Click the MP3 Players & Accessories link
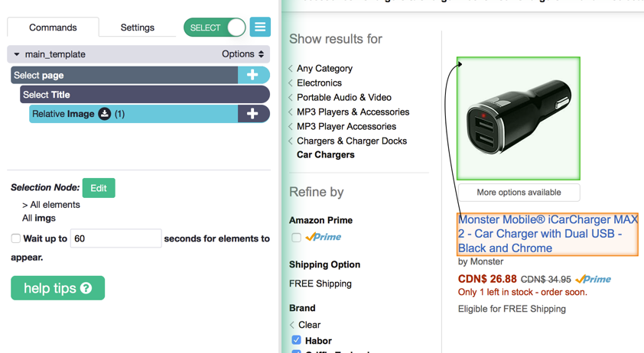 click(353, 112)
